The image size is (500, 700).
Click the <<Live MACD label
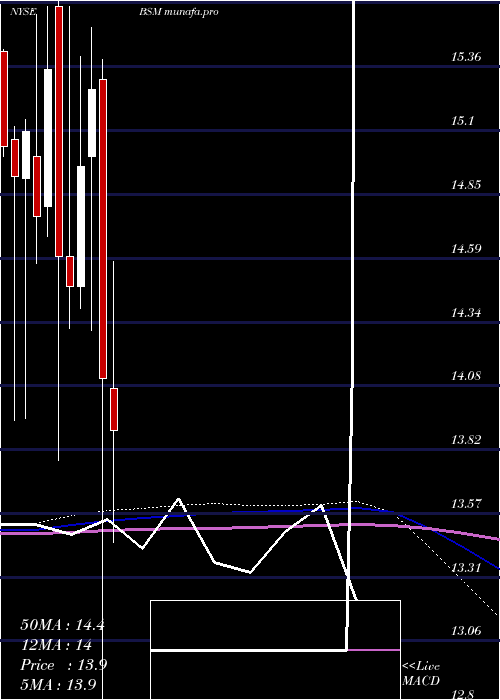pos(421,674)
